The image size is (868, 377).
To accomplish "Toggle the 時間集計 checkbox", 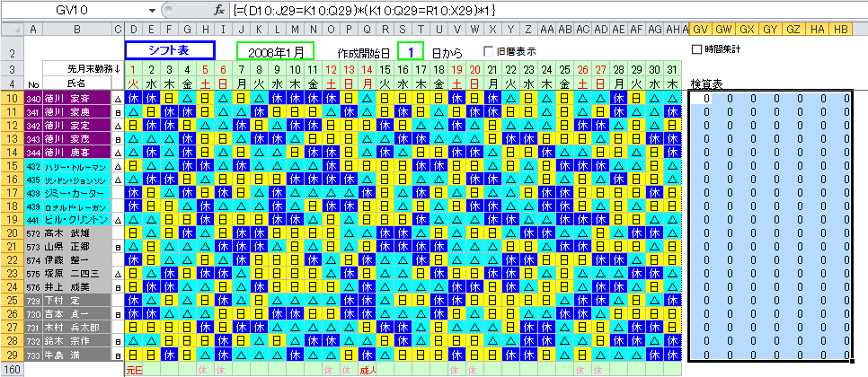I will point(698,48).
